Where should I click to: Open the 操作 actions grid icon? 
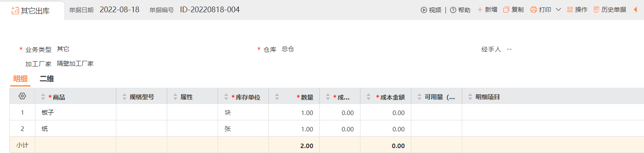570,9
